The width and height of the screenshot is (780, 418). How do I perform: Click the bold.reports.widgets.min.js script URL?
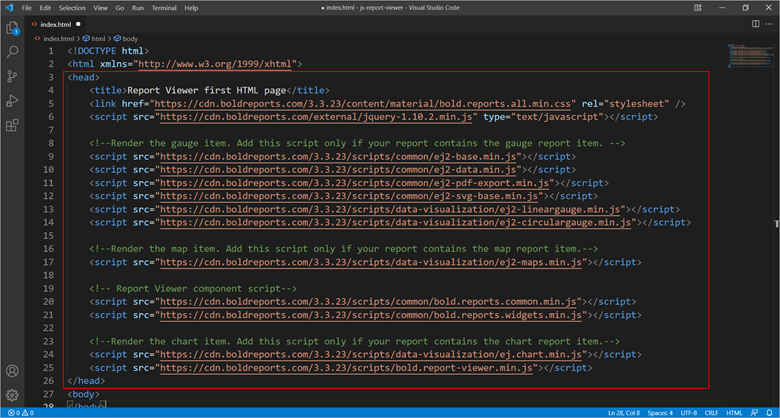coord(372,315)
